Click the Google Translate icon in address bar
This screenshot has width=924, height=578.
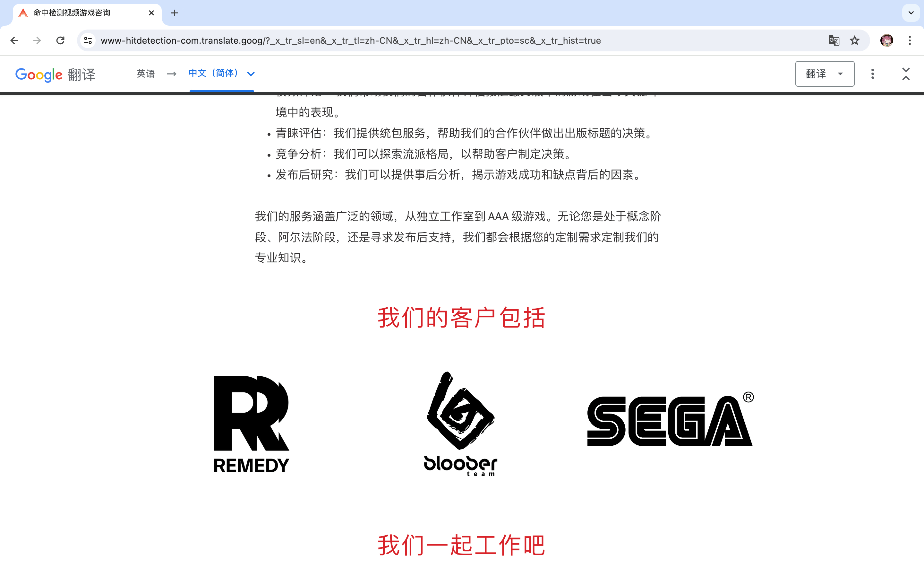pos(834,40)
